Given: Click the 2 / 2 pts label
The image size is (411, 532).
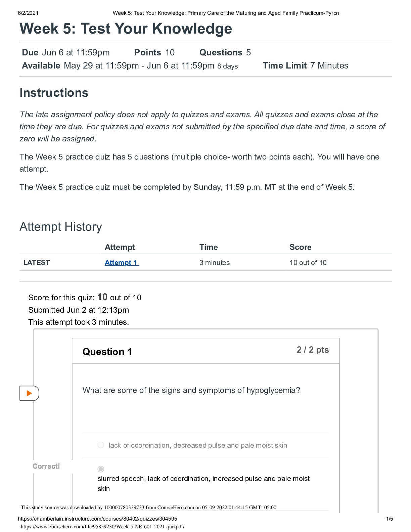Looking at the screenshot, I should click(x=313, y=350).
